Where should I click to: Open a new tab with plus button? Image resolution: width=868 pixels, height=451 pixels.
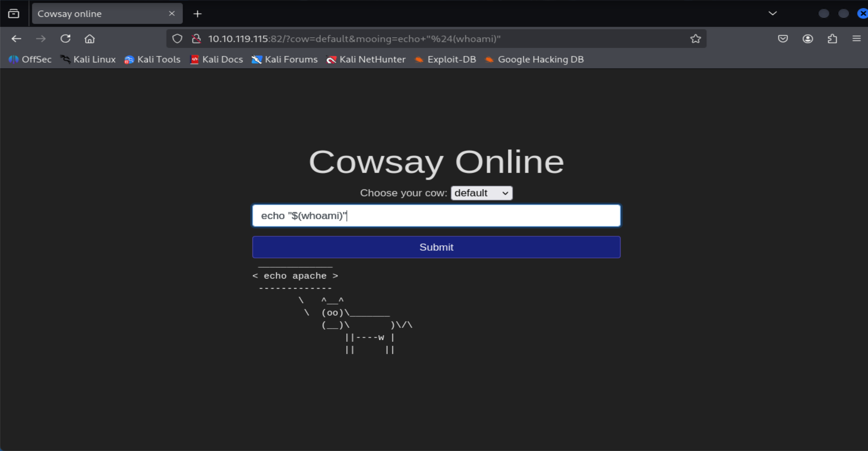click(x=197, y=14)
